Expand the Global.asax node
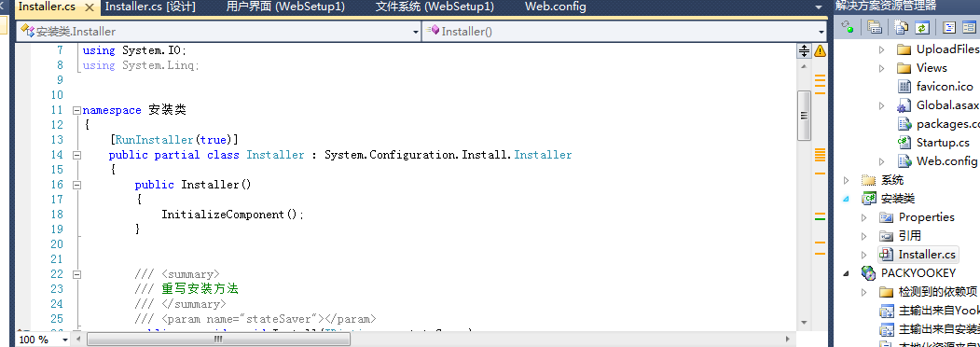 click(882, 105)
